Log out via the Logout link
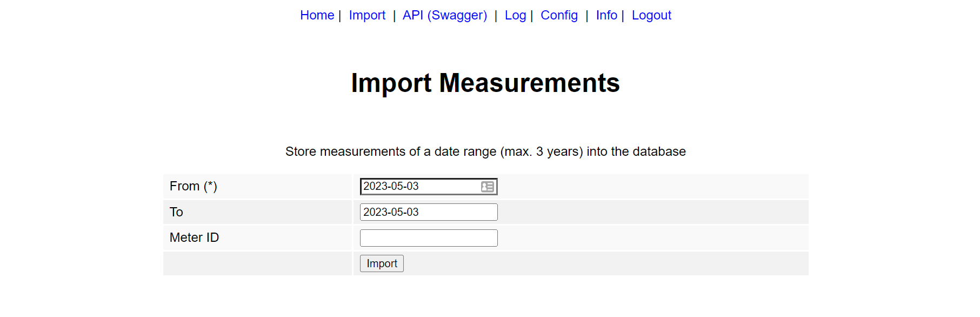Viewport: 980px width, 317px height. click(x=651, y=15)
